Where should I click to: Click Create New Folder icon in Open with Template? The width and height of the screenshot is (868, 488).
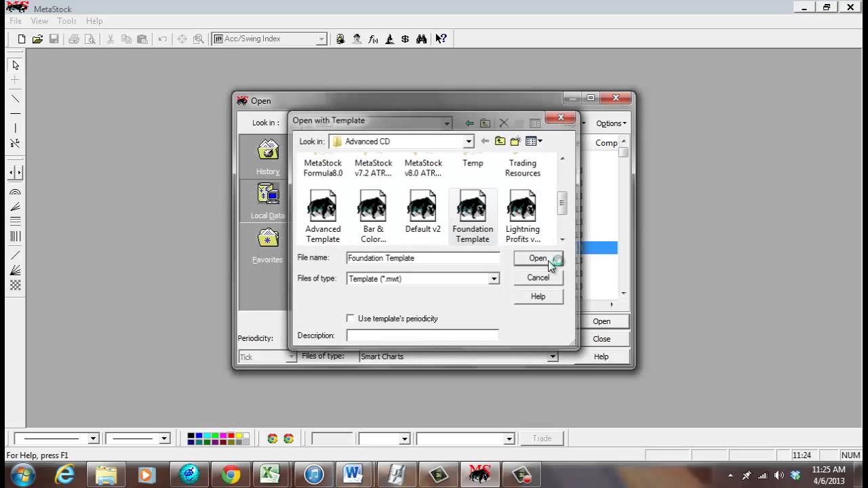515,141
